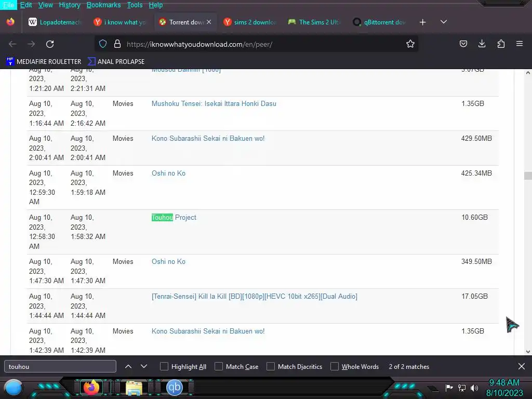Click the page scrollbar thumb

528,176
